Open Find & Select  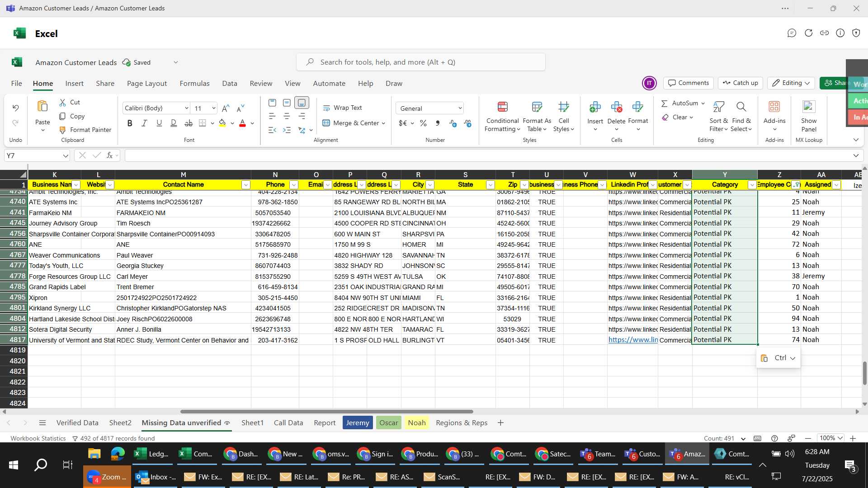coord(741,117)
